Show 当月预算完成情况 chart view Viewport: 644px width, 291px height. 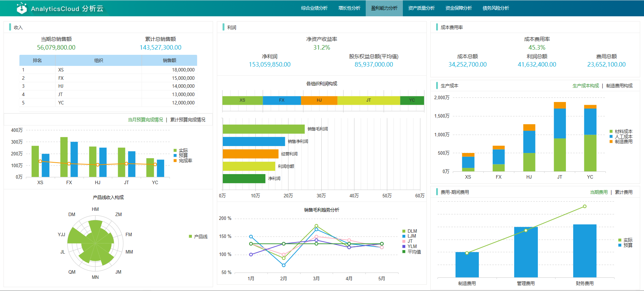[145, 120]
